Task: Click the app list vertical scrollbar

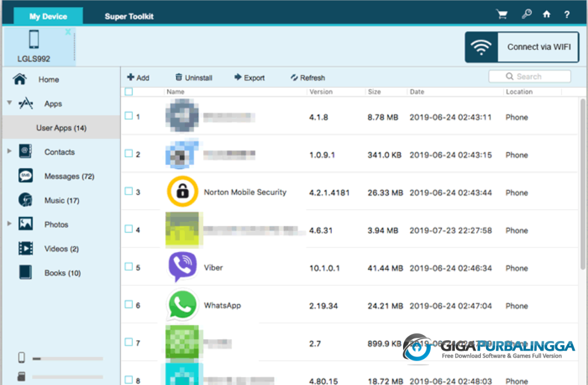Action: [582, 184]
